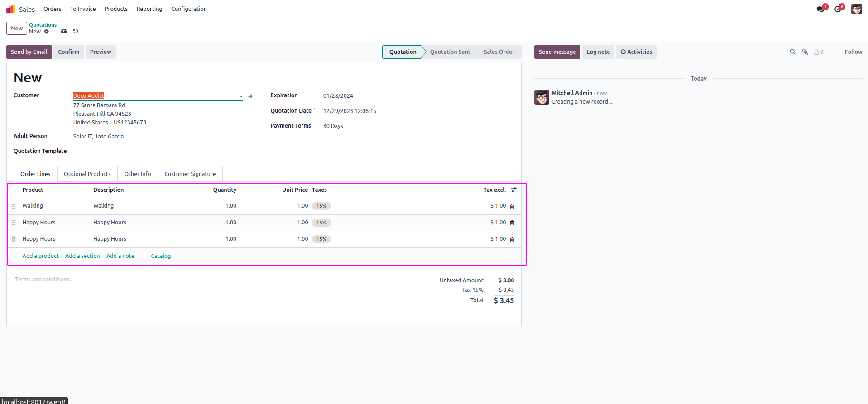This screenshot has height=404, width=868.
Task: Click the Preview button
Action: [x=101, y=52]
